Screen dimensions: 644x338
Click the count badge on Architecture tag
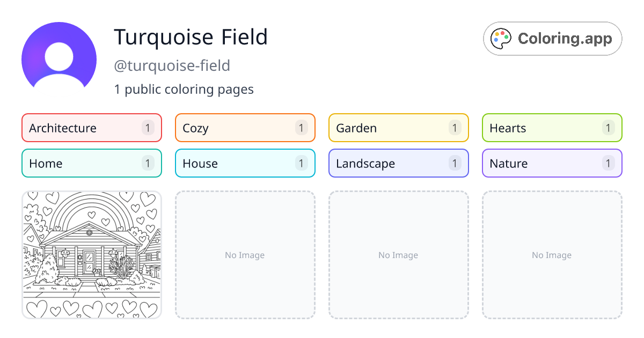pos(148,128)
